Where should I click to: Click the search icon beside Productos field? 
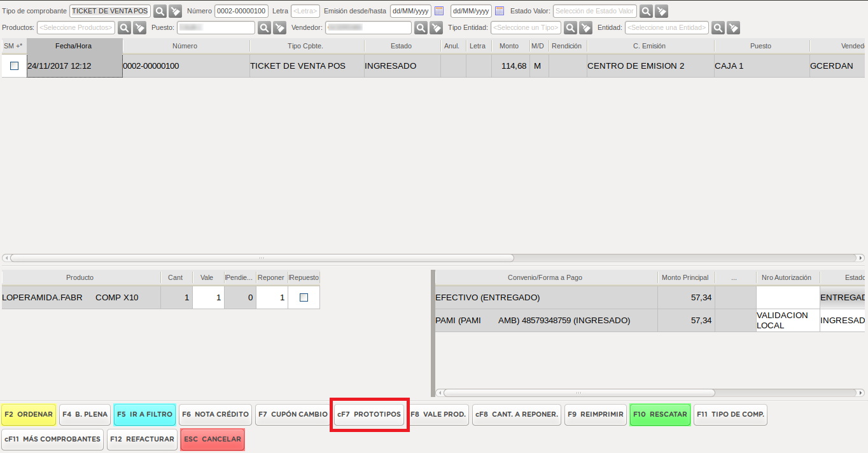click(x=124, y=28)
